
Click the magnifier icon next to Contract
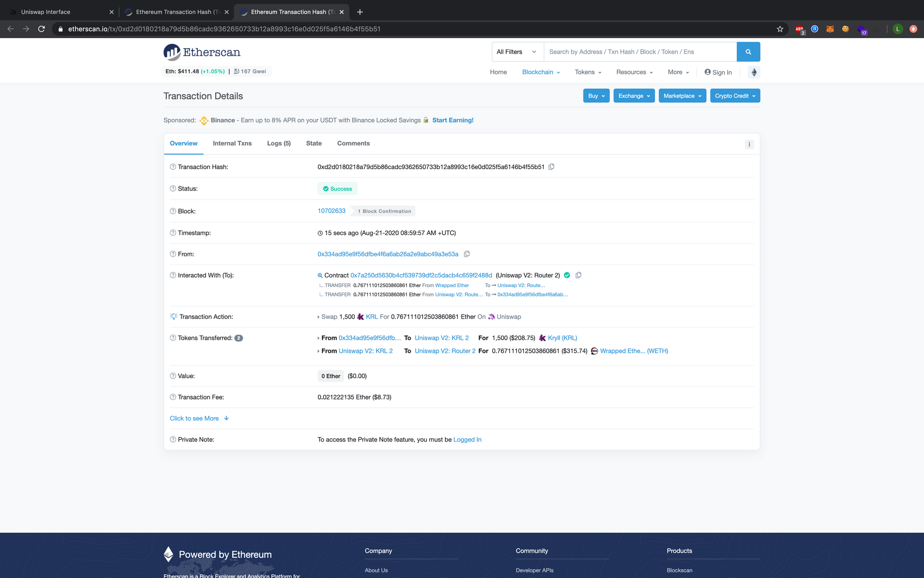[320, 276]
